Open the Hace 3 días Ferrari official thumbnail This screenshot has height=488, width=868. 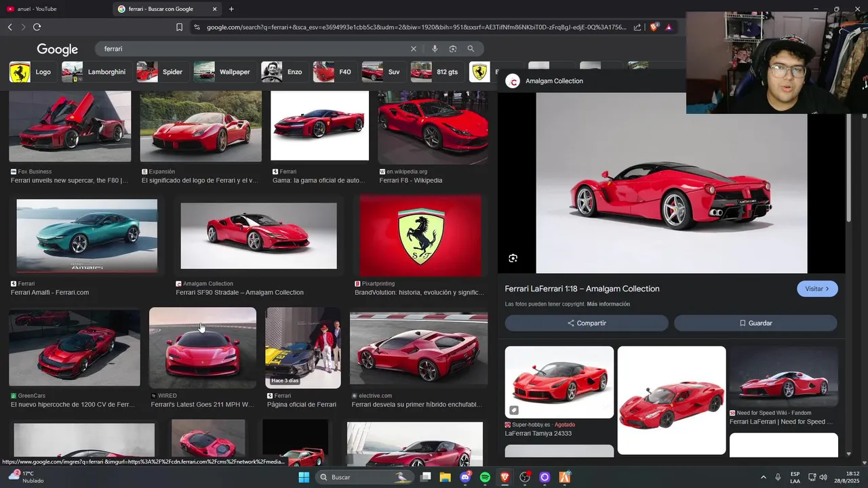(303, 348)
